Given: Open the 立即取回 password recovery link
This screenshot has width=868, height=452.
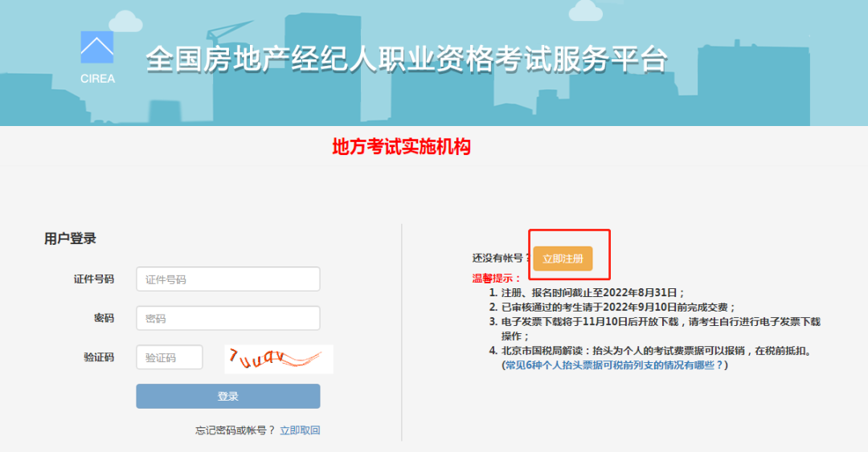Looking at the screenshot, I should [300, 430].
